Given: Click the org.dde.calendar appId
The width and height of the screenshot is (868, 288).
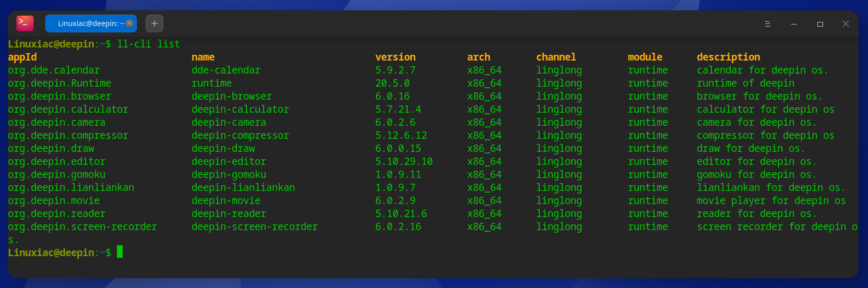Looking at the screenshot, I should coord(54,70).
